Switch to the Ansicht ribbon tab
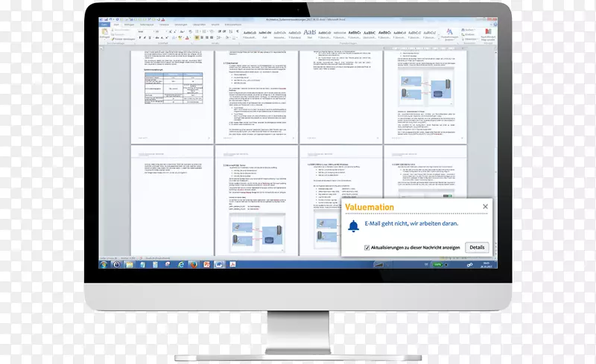 (215, 25)
